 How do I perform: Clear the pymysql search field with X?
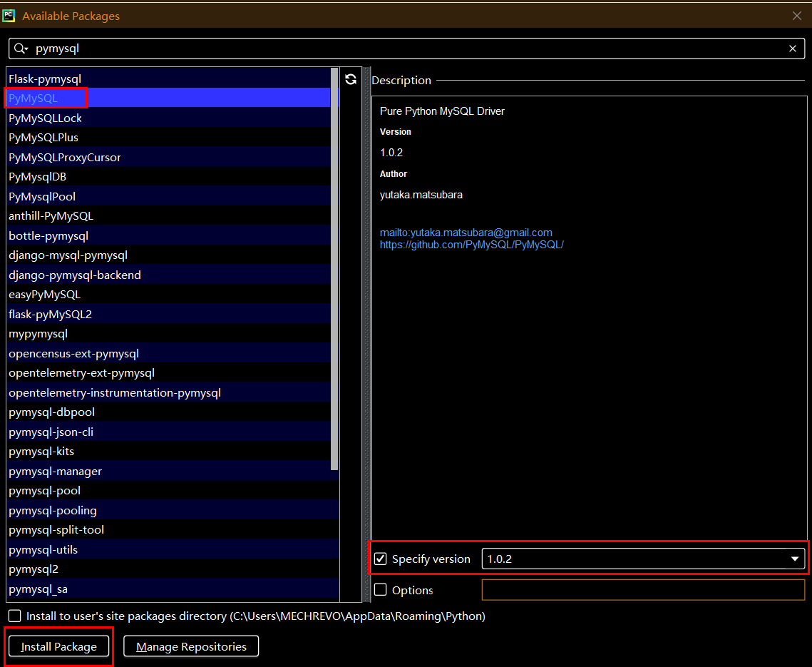click(x=792, y=49)
